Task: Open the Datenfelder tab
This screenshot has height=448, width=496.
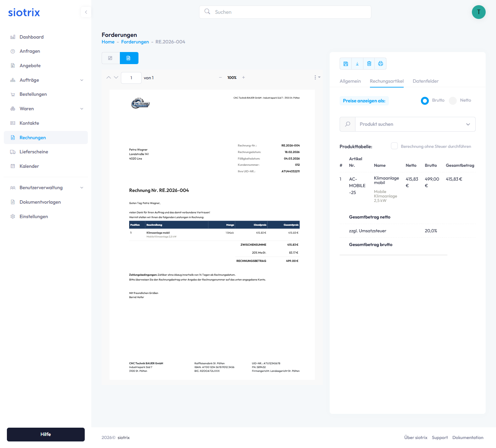Action: coord(425,81)
